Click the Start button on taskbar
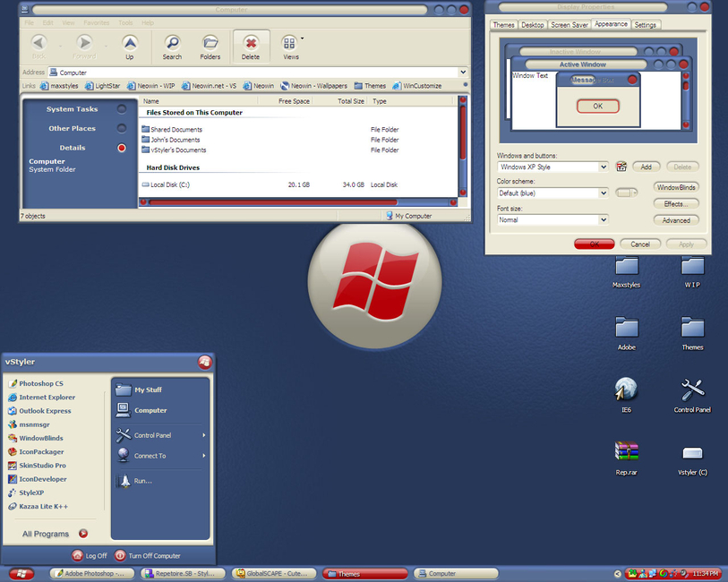This screenshot has width=728, height=582. point(21,574)
